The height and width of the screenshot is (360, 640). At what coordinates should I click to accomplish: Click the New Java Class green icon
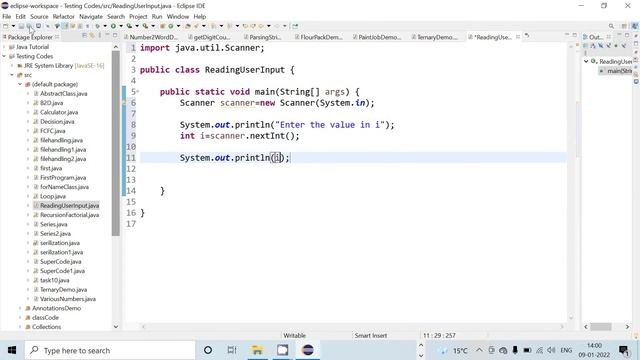[171, 26]
